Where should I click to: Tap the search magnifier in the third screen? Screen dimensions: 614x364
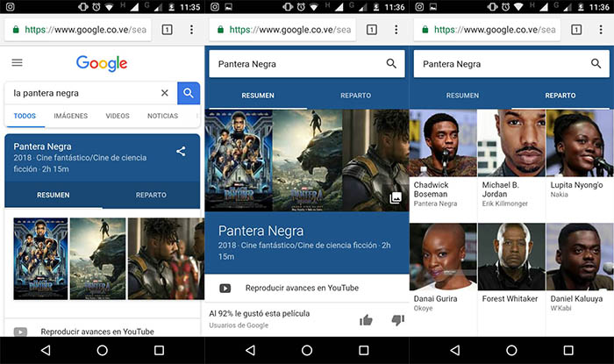click(596, 63)
